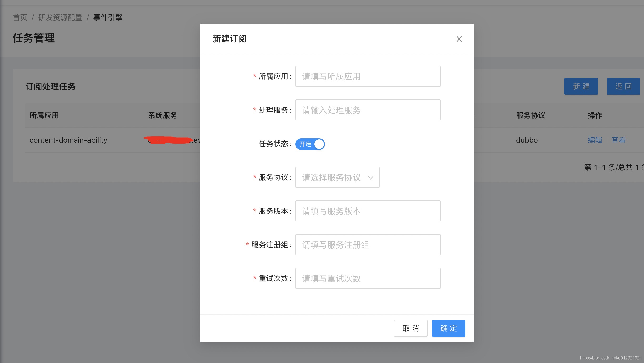Select the 服务注册组 input field
Screen dimensions: 644x363
coord(368,245)
